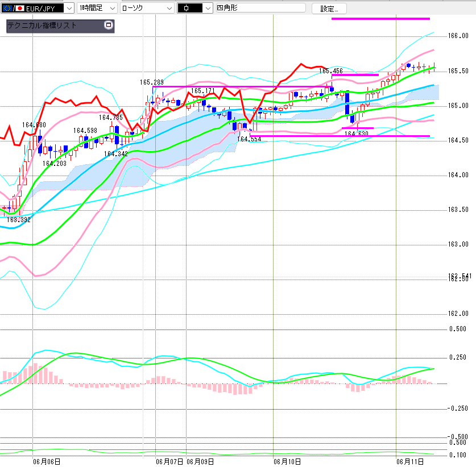
Task: Click the EU and Japan flag icon
Action: [13, 8]
